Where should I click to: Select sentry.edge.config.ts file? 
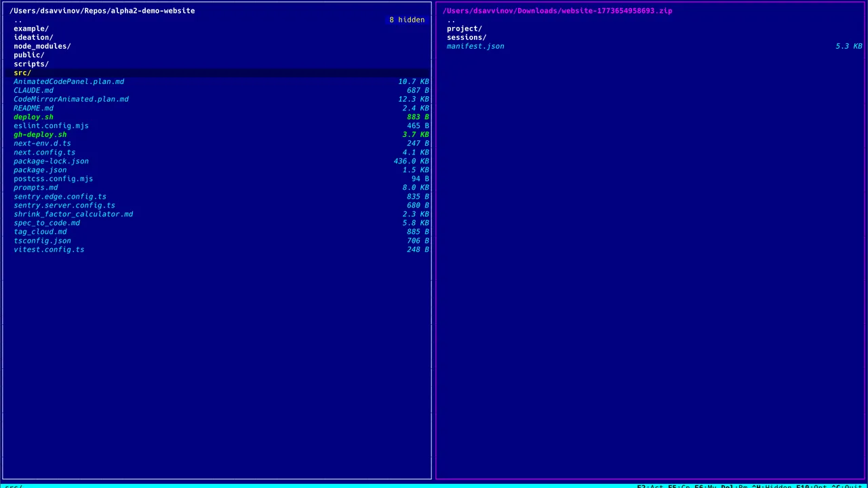[60, 196]
